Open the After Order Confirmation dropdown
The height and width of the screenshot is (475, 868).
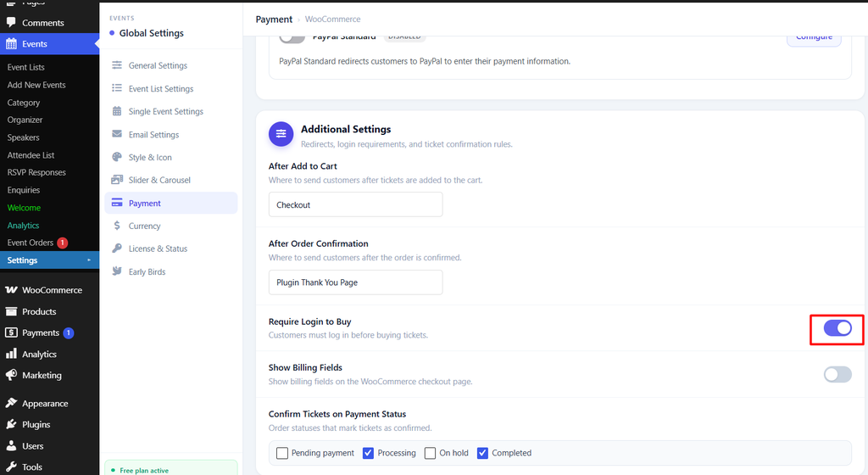coord(355,282)
